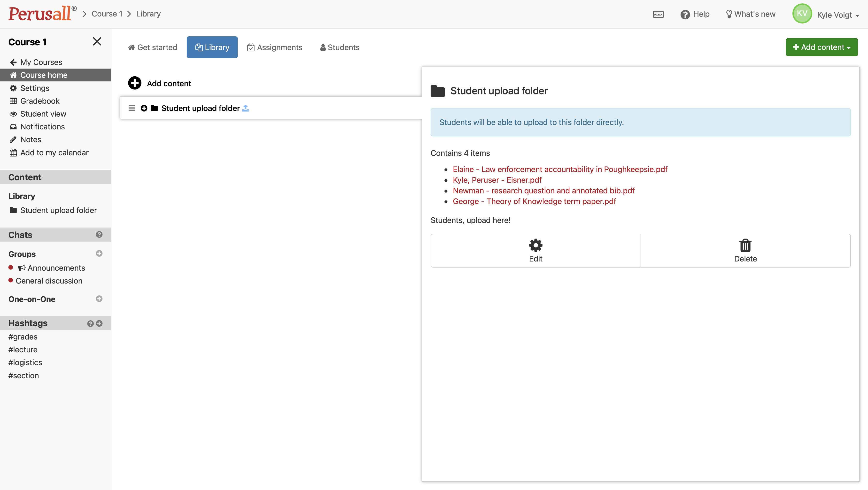Click the blue upload icon beside folder name
The image size is (868, 490).
tap(246, 108)
